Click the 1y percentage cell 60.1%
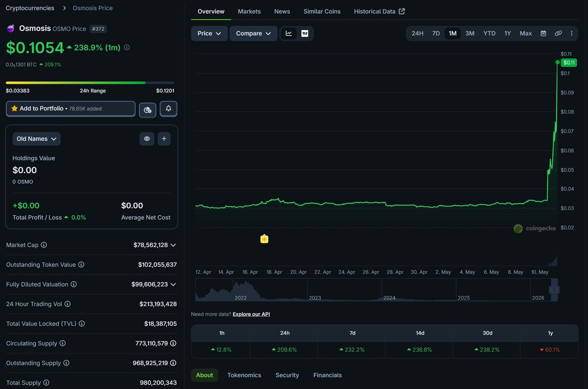This screenshot has height=389, width=588. (549, 350)
